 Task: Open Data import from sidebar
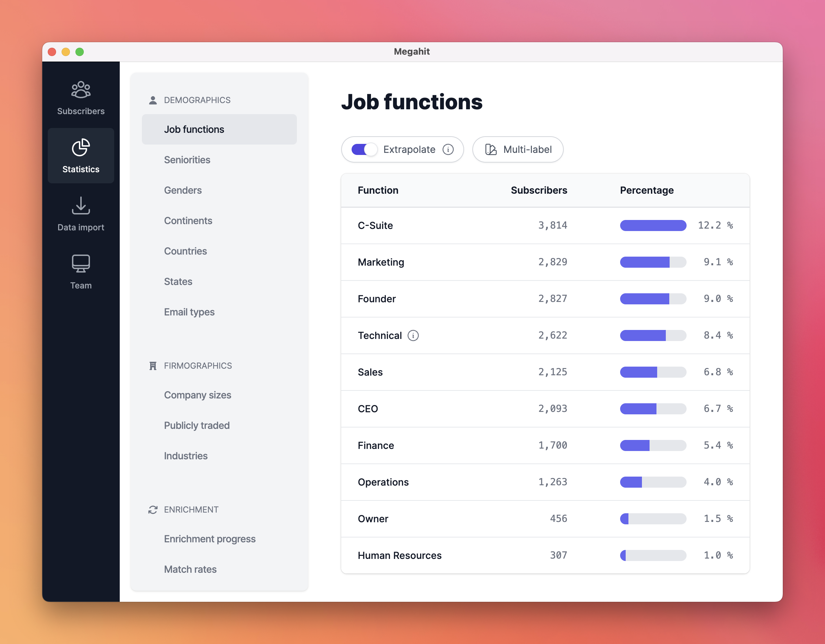(x=81, y=214)
